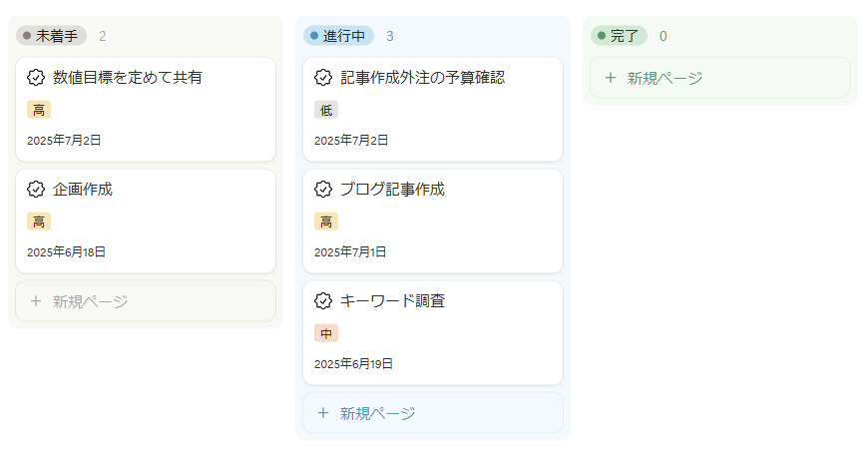Click 低 priority tag on 記事作成外注の予算確認
Image resolution: width=868 pixels, height=449 pixels.
pyautogui.click(x=326, y=110)
